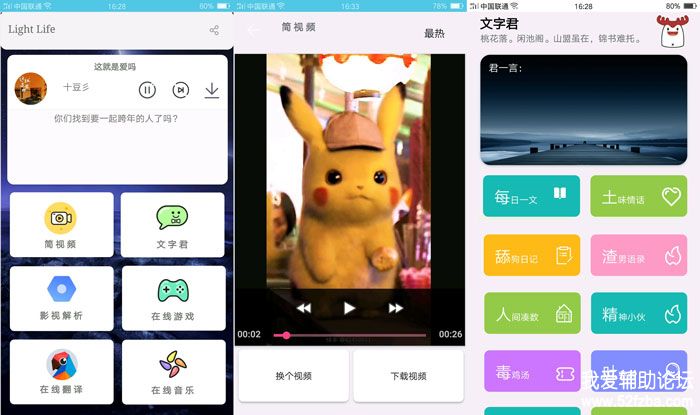The width and height of the screenshot is (700, 415).
Task: Go back using the arrow in 简视频
Action: (253, 31)
